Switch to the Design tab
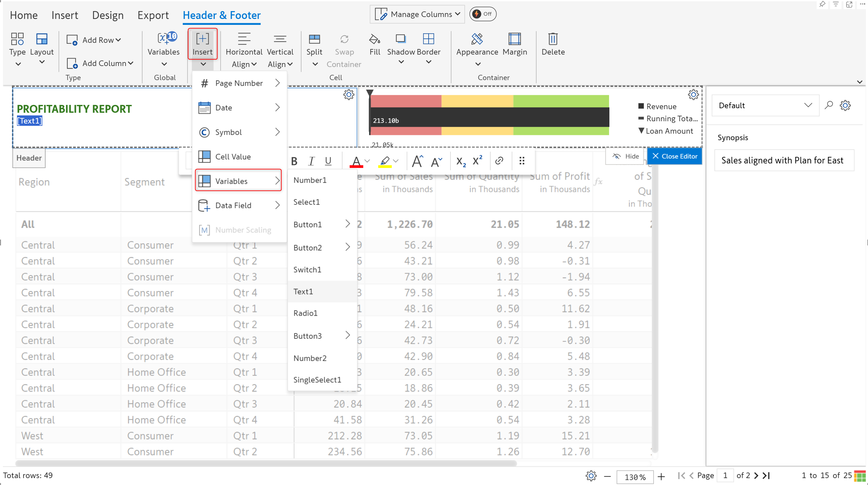 [x=108, y=15]
